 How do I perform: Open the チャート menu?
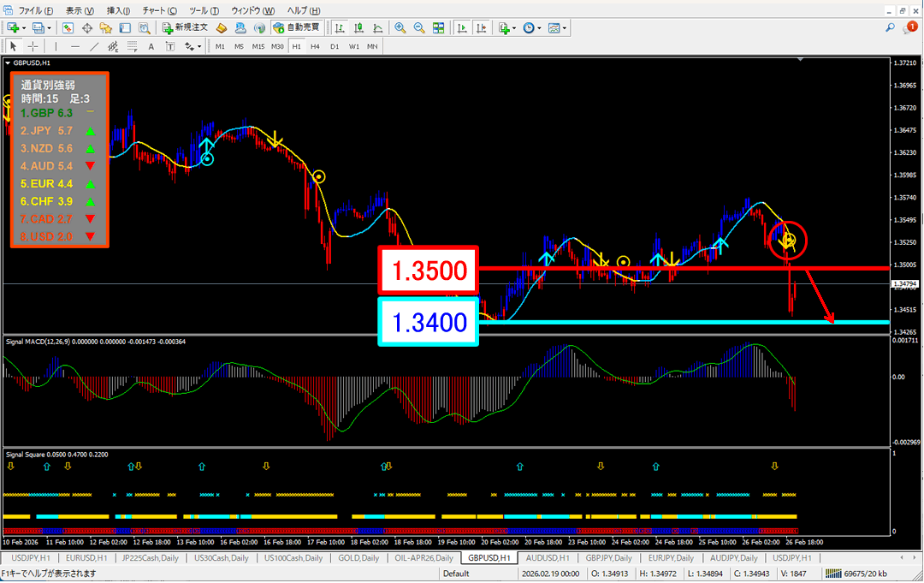click(160, 10)
